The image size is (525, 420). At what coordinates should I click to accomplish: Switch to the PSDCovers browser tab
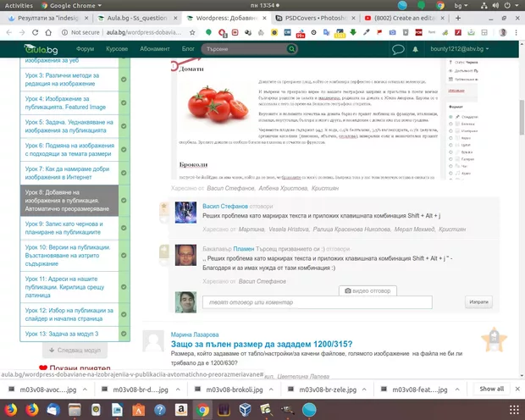(x=315, y=18)
